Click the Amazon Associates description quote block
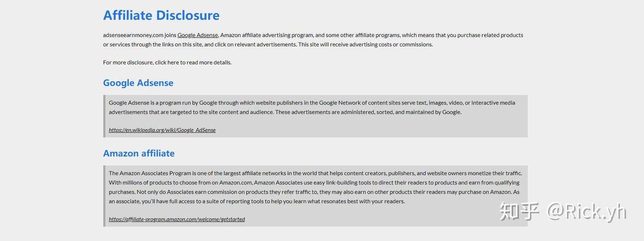Image resolution: width=644 pixels, height=241 pixels. 316,196
